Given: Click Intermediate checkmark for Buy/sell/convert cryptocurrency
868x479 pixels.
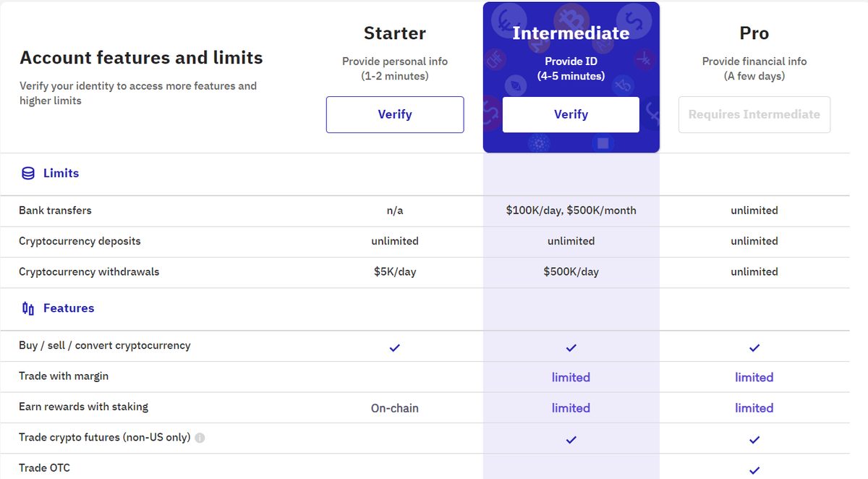Looking at the screenshot, I should (571, 347).
